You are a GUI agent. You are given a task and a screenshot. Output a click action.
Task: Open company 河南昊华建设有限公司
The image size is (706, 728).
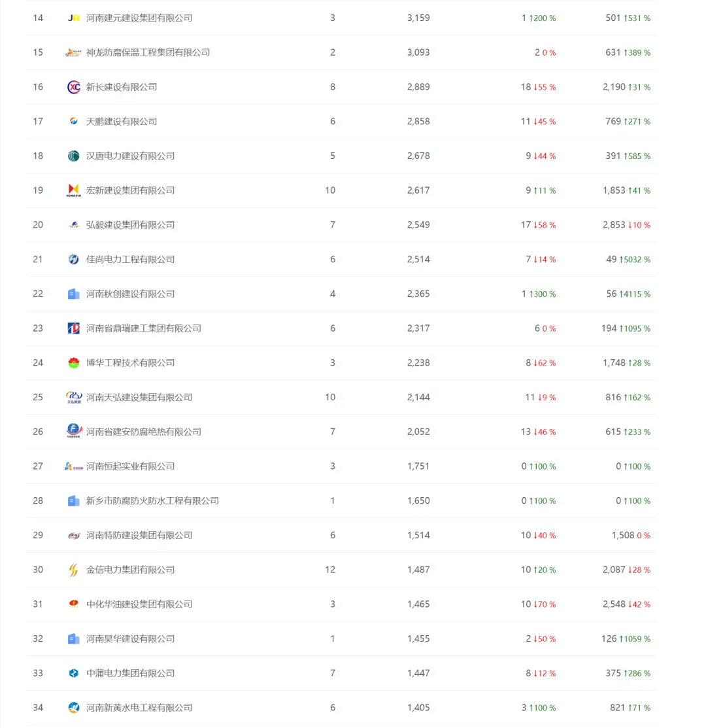click(x=130, y=639)
